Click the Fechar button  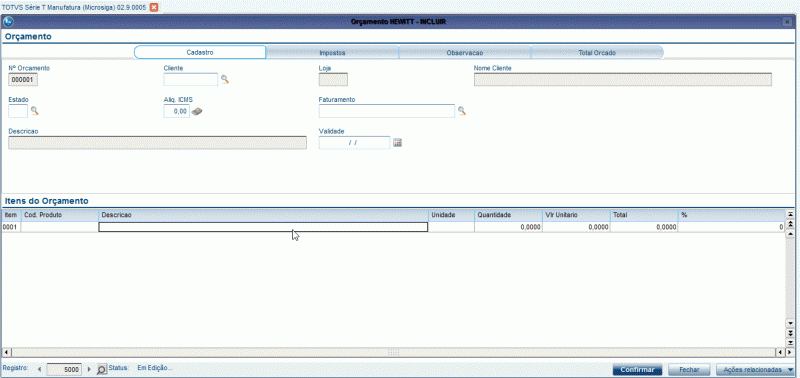coord(687,369)
